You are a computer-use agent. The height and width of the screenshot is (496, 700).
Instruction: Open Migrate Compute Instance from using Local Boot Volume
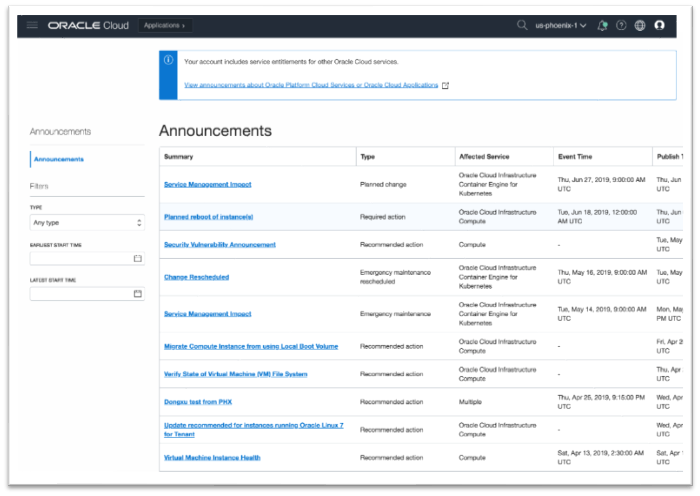(x=251, y=346)
